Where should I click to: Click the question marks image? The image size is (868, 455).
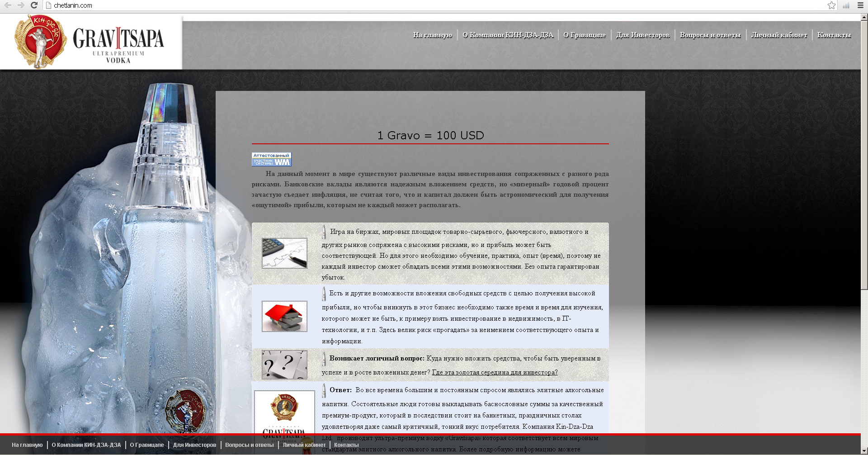coord(284,365)
